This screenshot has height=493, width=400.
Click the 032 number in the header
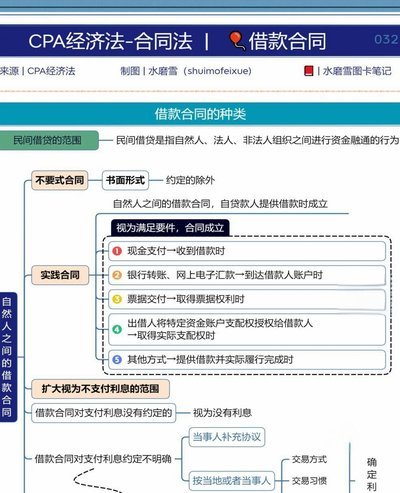(387, 40)
